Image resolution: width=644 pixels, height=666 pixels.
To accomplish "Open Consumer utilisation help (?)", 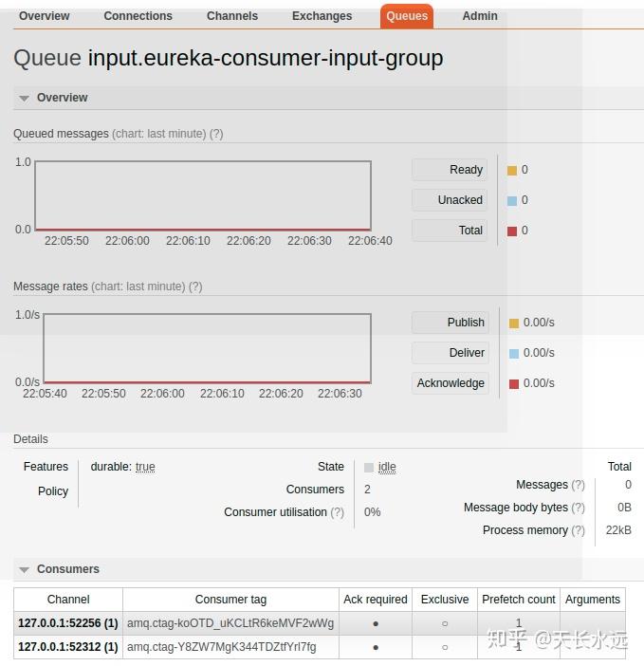I will coord(337,512).
